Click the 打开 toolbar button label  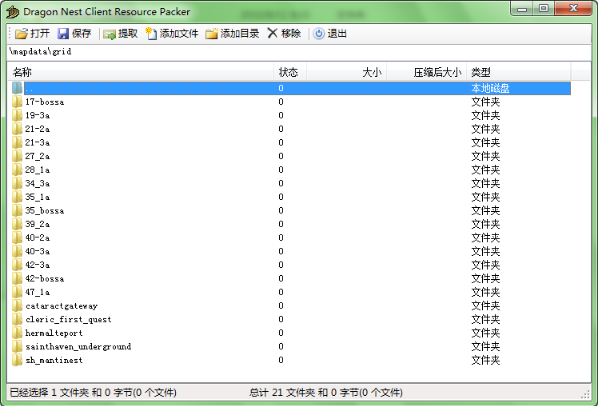[40, 34]
